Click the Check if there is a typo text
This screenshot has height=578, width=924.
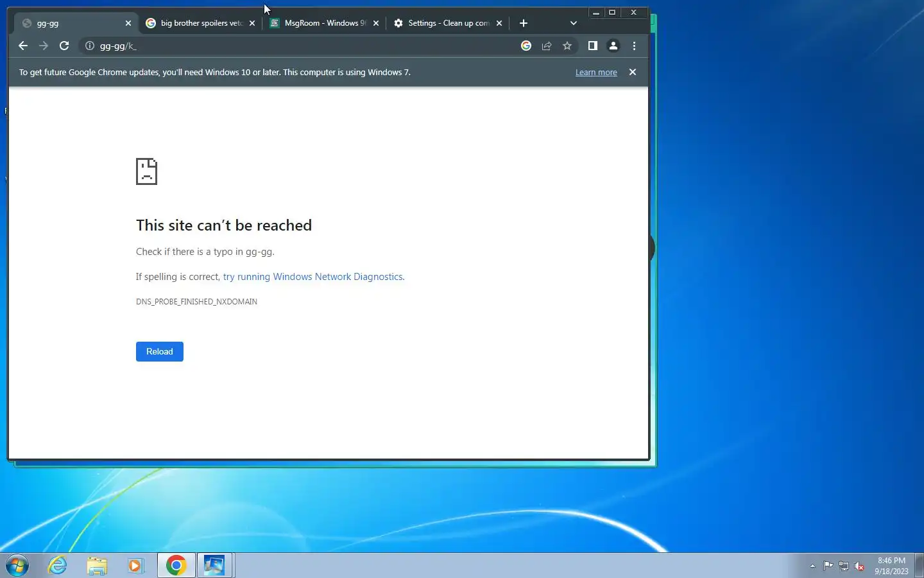(205, 252)
